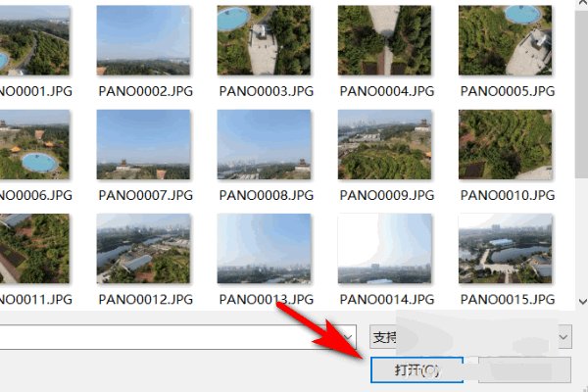Click the 打开(O) button
Screen dimensions: 588x392
[416, 369]
